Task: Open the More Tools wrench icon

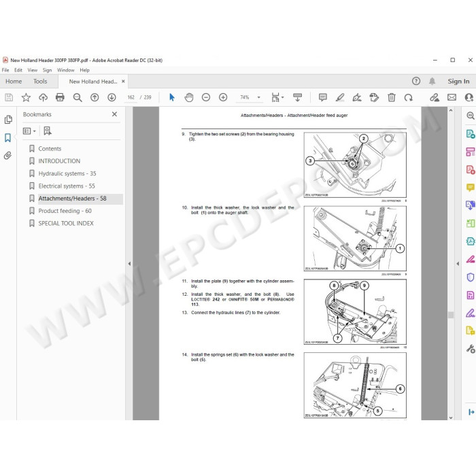Action: coord(471,349)
